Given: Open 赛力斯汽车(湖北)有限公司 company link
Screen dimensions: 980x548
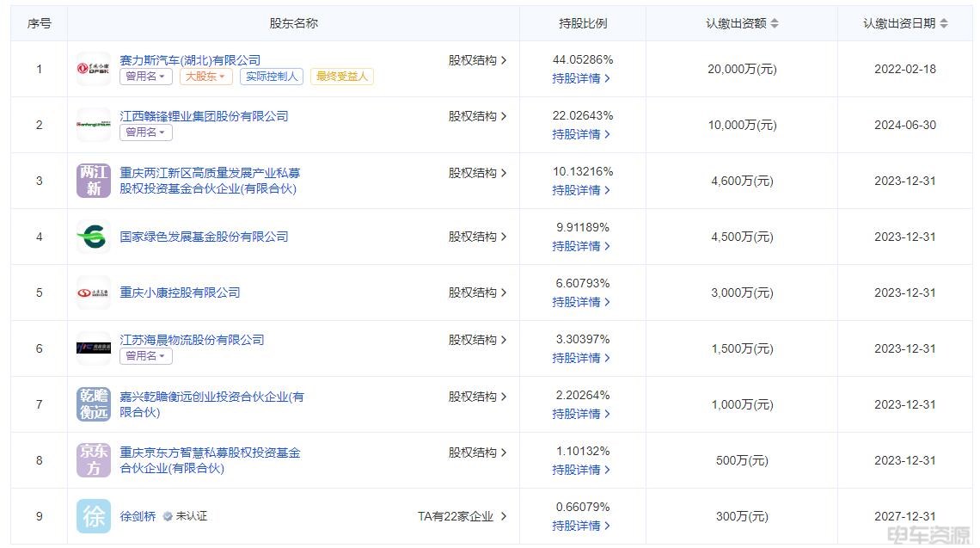Looking at the screenshot, I should 190,61.
